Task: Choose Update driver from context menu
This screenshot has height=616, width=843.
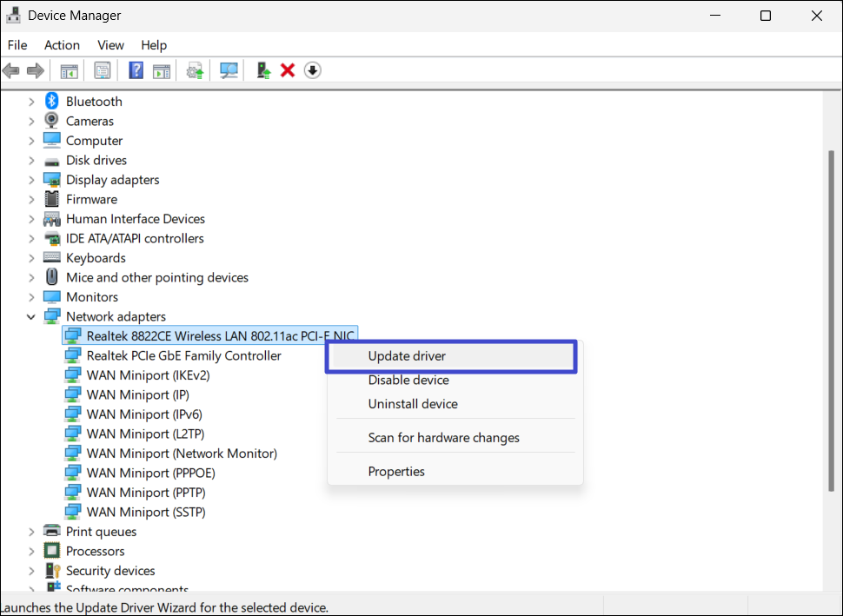Action: (407, 356)
